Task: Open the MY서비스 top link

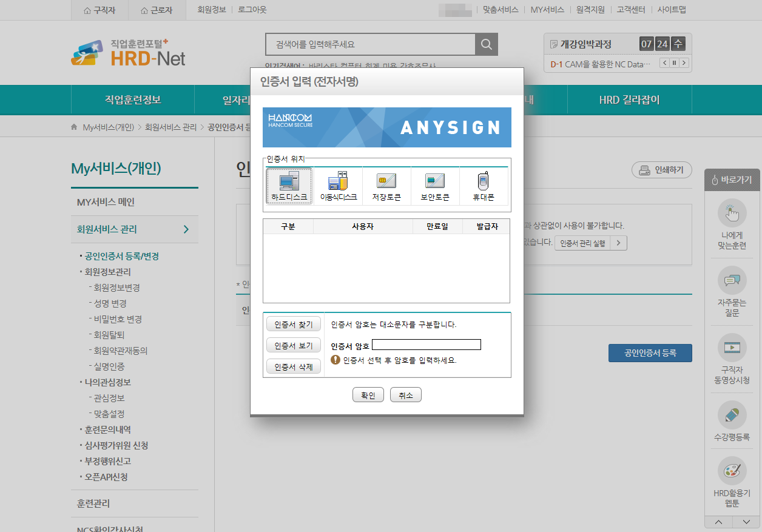Action: 547,10
